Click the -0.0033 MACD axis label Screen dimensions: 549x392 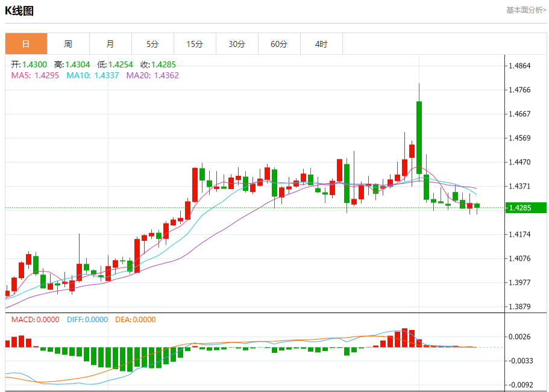520,361
